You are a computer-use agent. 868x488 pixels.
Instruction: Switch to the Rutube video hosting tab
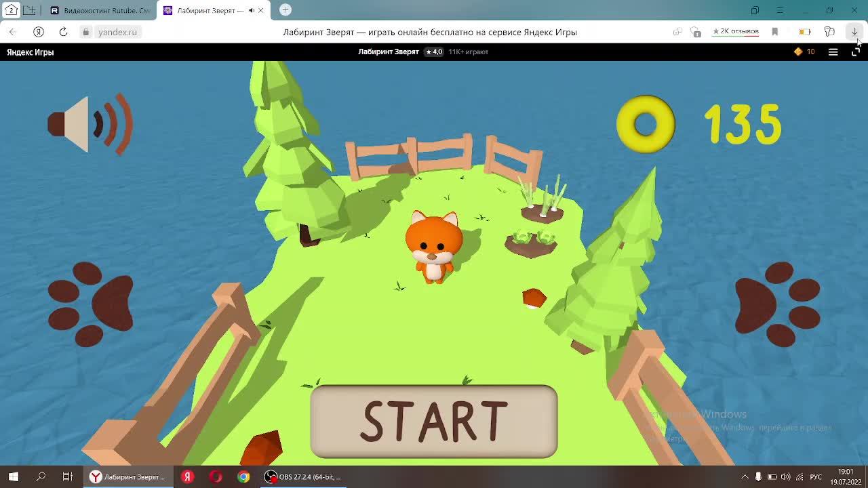tap(102, 10)
